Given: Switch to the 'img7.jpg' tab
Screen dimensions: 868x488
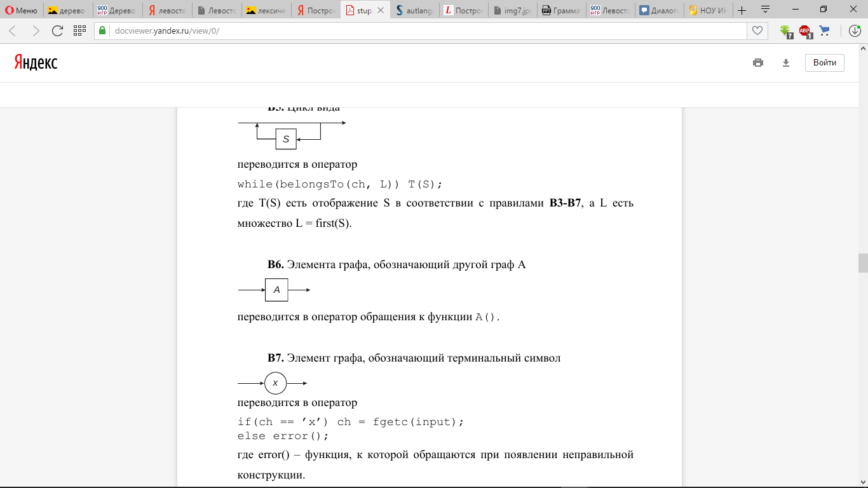Looking at the screenshot, I should [x=513, y=10].
